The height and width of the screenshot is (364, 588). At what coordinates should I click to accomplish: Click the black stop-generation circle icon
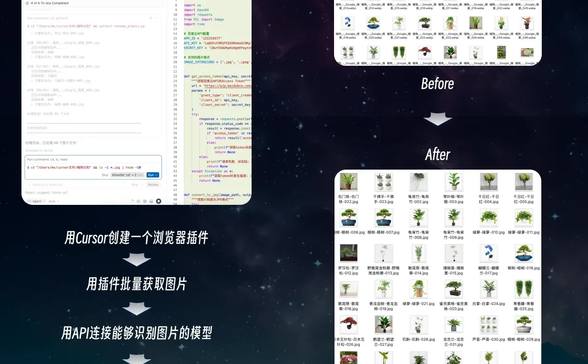point(159,201)
